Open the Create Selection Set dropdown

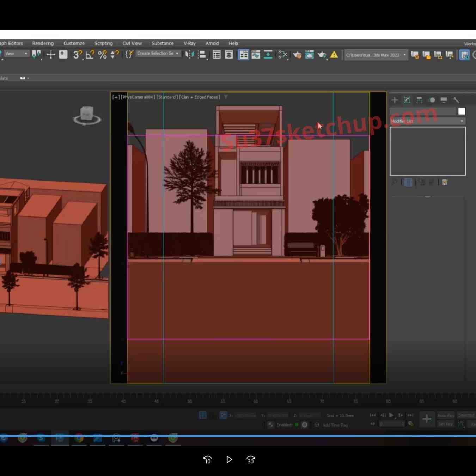pos(158,53)
